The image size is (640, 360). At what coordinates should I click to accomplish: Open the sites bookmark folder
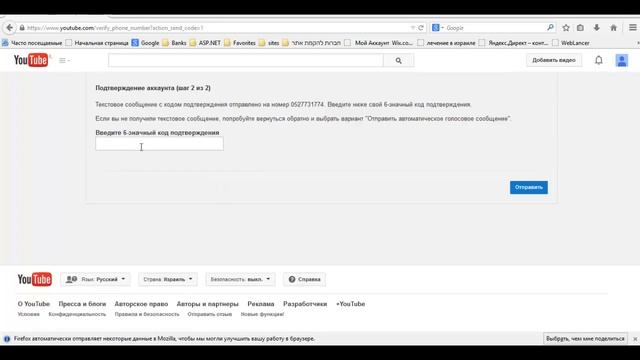[x=269, y=43]
